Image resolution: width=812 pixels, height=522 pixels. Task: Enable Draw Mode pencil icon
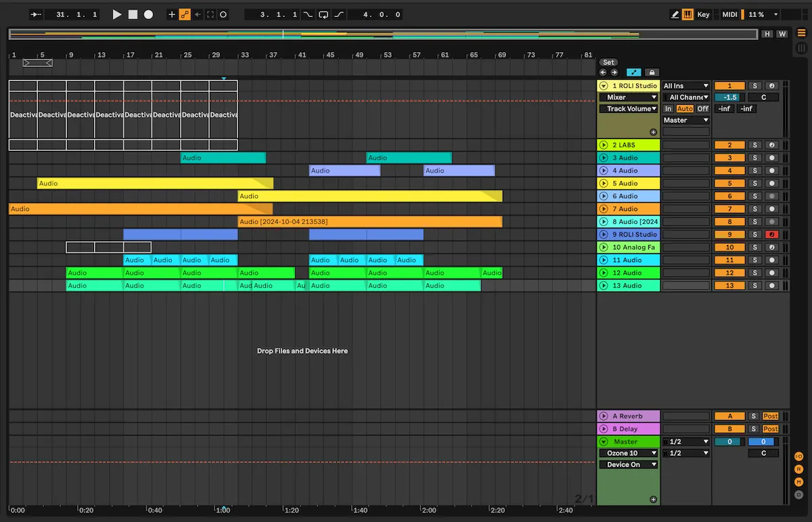click(675, 14)
